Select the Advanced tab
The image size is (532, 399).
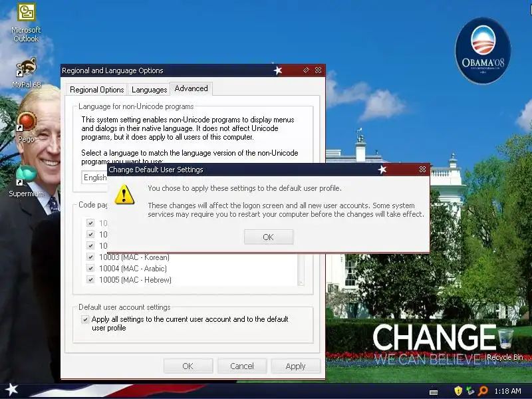coord(191,88)
